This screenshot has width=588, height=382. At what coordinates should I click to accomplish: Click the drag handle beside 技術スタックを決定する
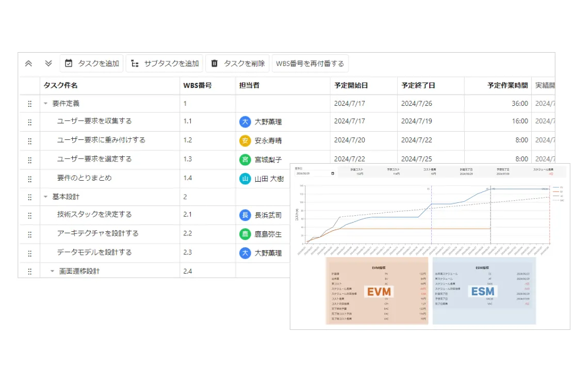point(29,216)
